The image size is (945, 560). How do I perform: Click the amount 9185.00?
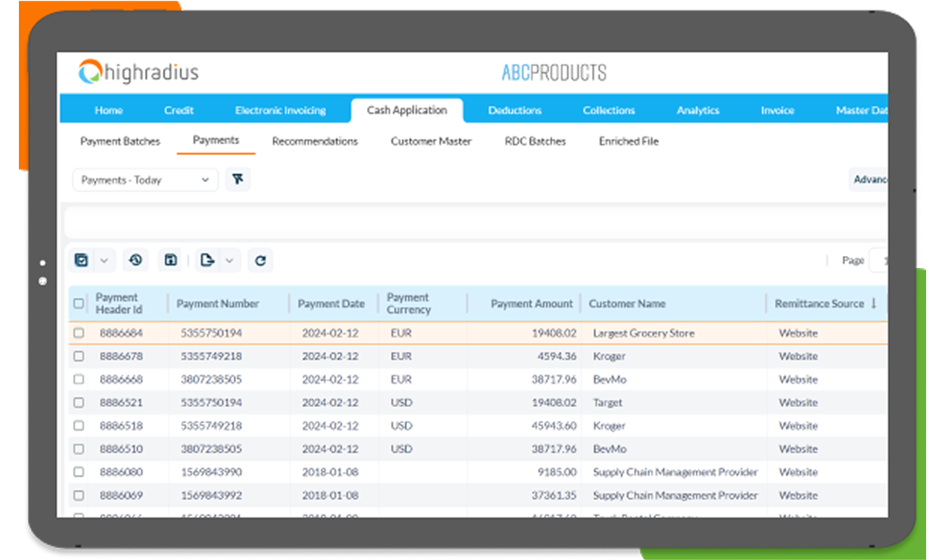pos(557,473)
